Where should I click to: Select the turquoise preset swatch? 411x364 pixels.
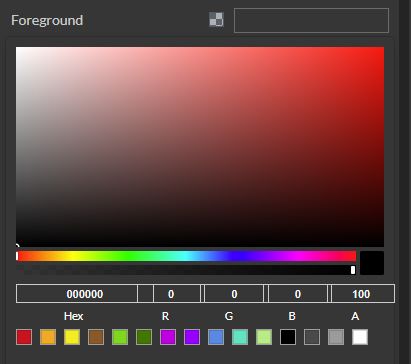[240, 337]
